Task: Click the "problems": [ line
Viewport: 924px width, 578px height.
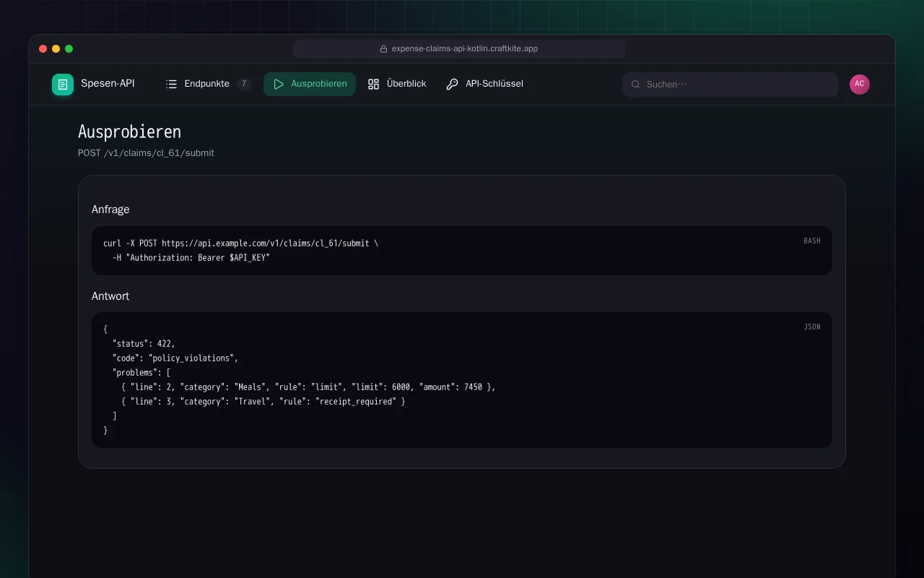Action: [x=141, y=373]
